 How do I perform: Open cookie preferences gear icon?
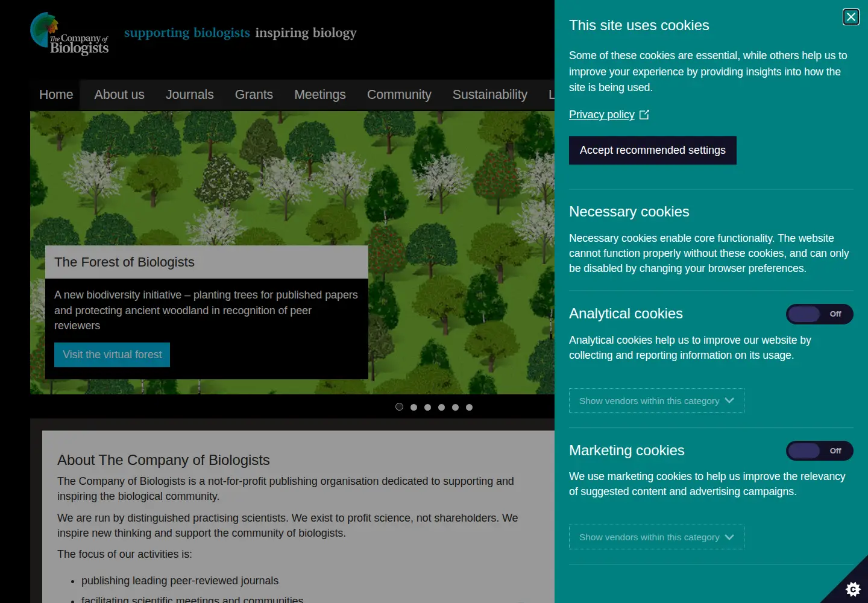pos(852,589)
